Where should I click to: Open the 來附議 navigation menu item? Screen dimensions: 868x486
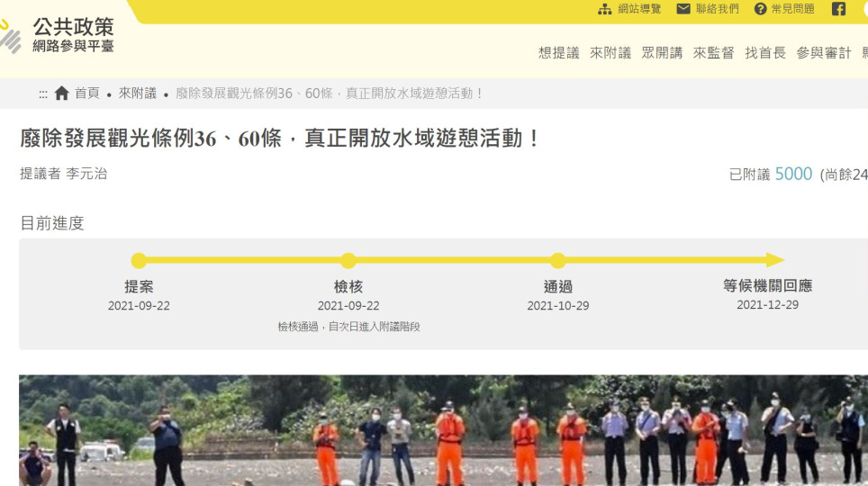610,53
